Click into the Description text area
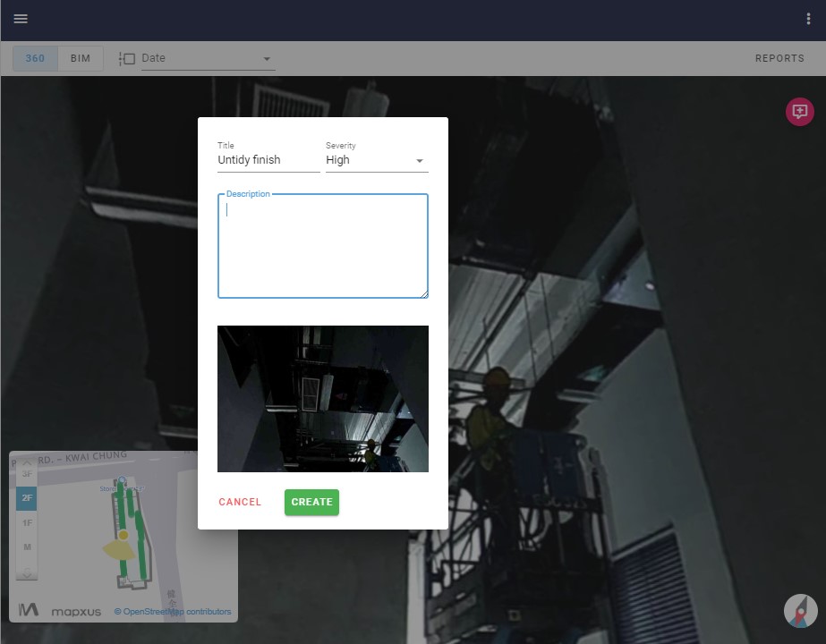 point(322,246)
